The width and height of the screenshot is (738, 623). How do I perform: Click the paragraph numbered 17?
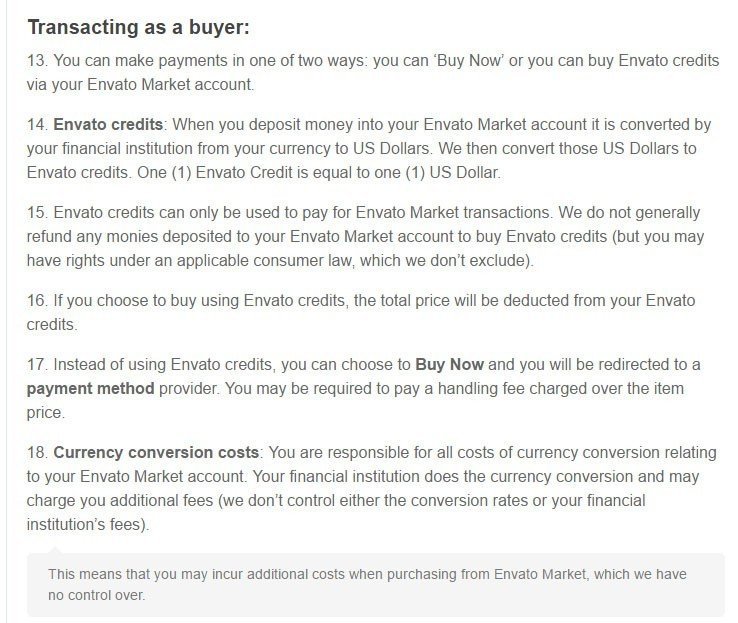coord(363,389)
